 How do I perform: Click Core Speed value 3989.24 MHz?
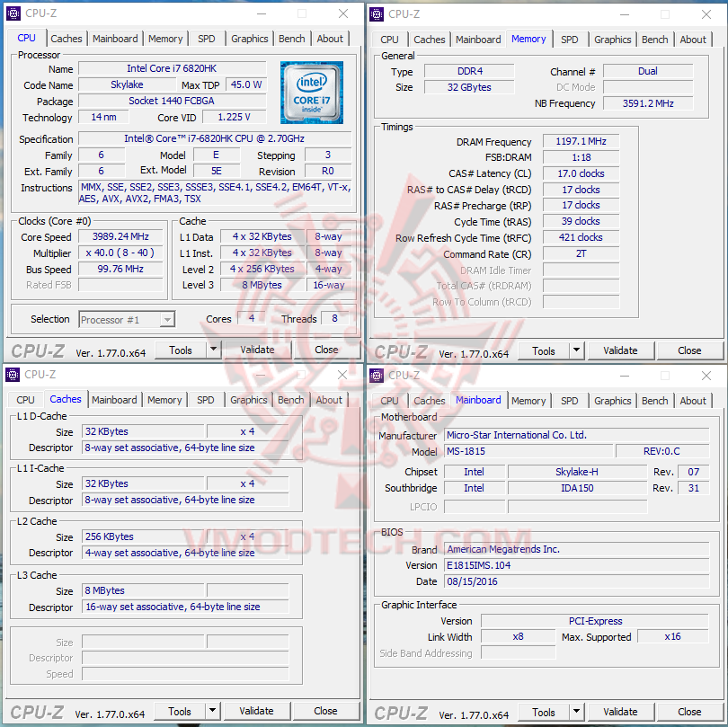(x=120, y=236)
